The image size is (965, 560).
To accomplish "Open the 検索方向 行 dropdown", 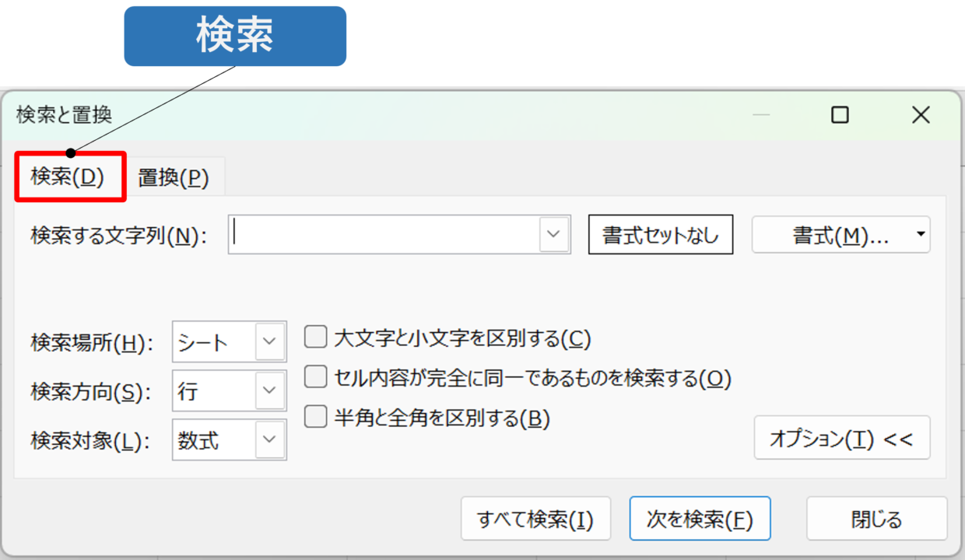I will tap(229, 390).
